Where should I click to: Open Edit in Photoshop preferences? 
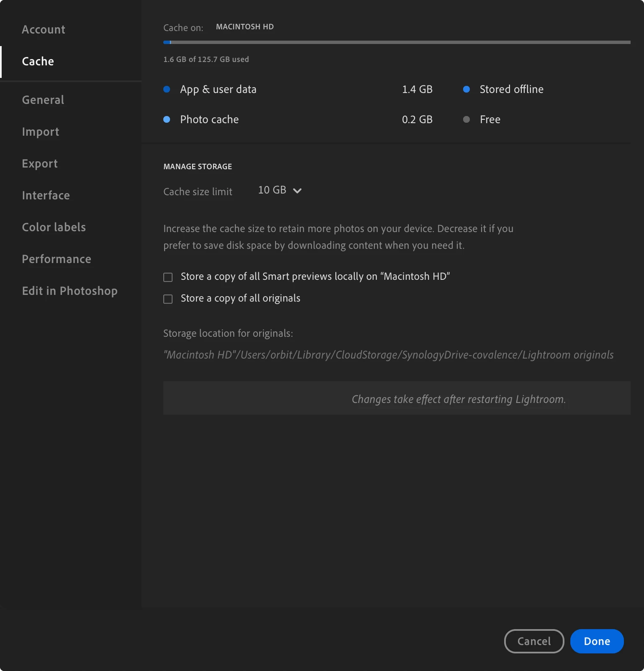[x=70, y=291]
